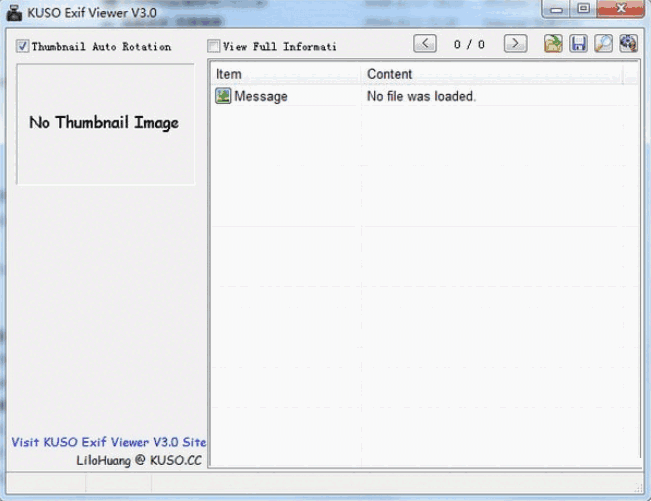Click the magnifying glass search icon

pos(603,44)
